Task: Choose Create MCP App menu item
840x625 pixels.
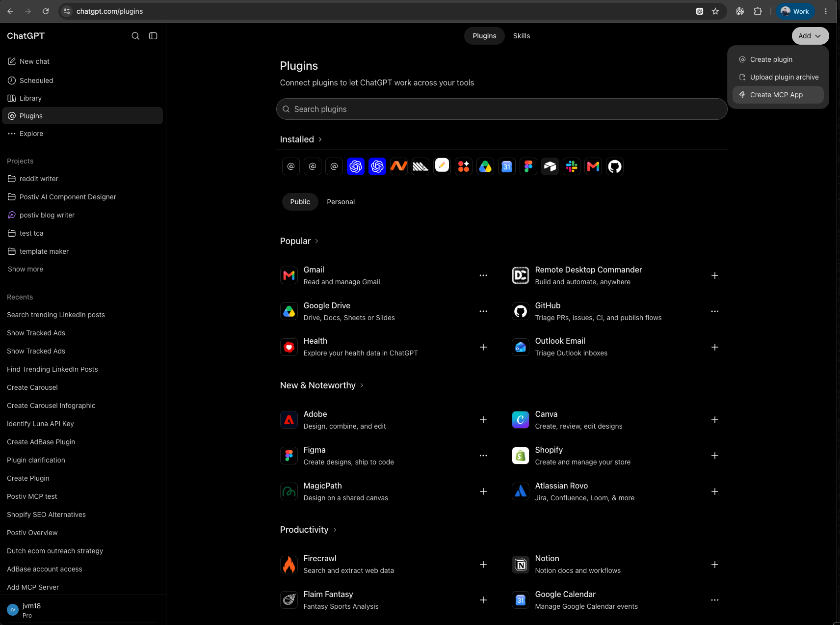Action: point(778,95)
